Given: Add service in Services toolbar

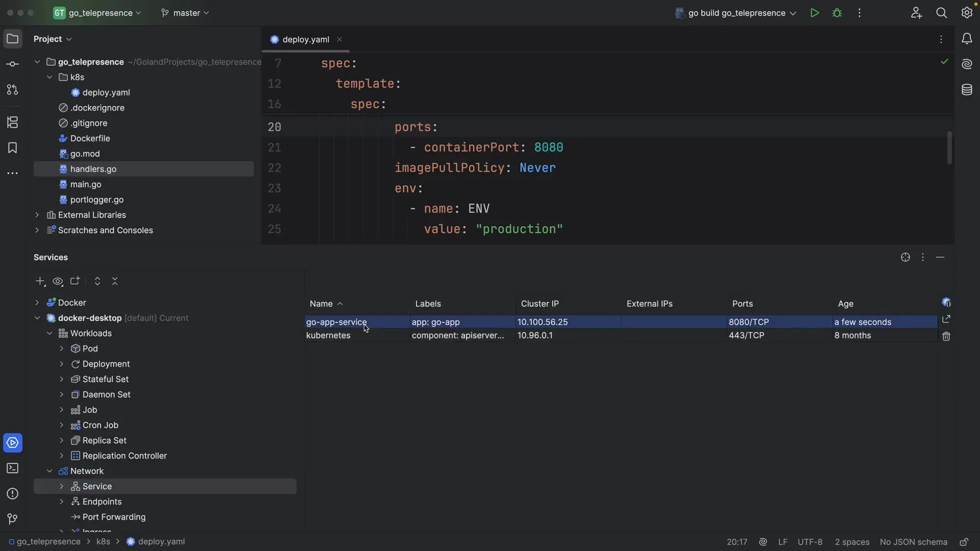Looking at the screenshot, I should tap(40, 282).
